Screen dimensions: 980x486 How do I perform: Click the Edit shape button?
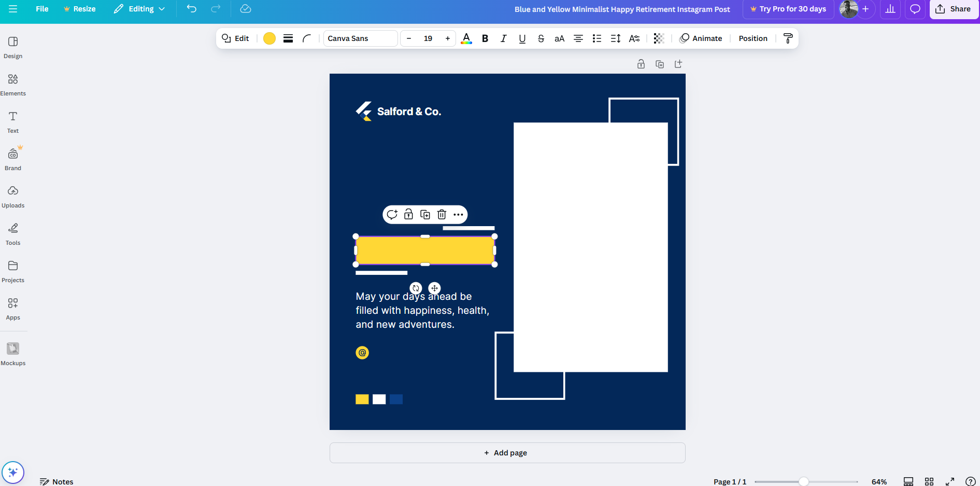[235, 38]
